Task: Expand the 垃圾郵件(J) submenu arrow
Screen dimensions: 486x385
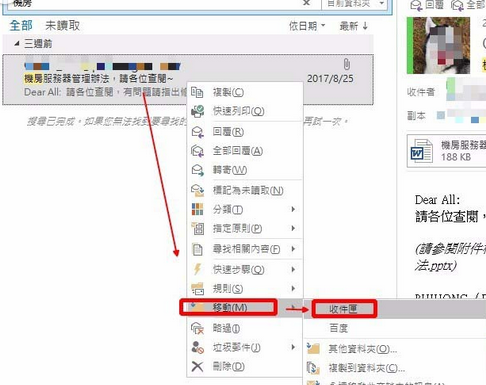Action: pyautogui.click(x=293, y=347)
